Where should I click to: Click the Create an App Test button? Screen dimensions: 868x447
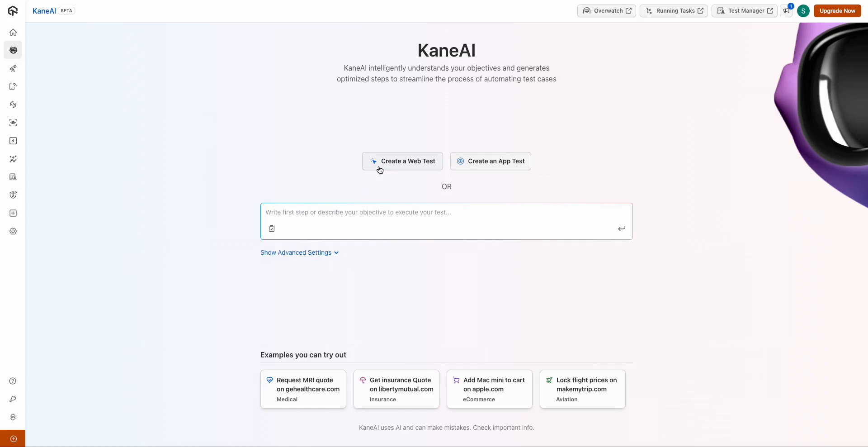coord(490,161)
